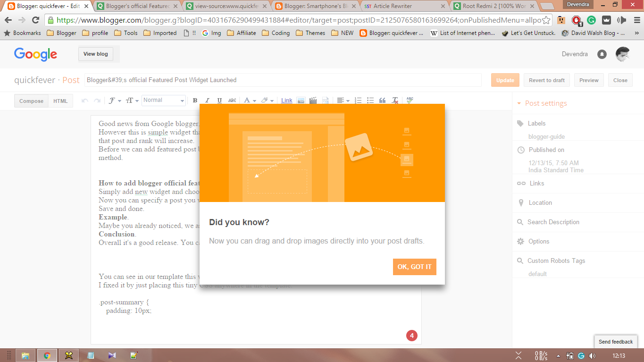Switch to the HTML editing tab
Image resolution: width=644 pixels, height=362 pixels.
click(60, 101)
